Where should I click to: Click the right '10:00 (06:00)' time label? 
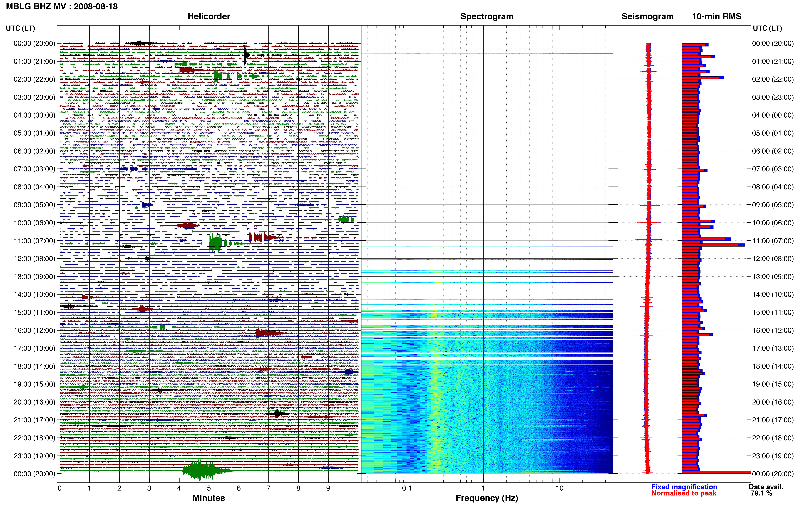pos(773,222)
